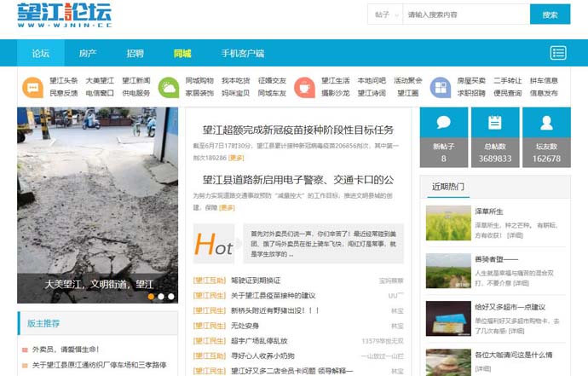The image size is (588, 376).
Task: Select the second carousel dot
Action: (161, 297)
